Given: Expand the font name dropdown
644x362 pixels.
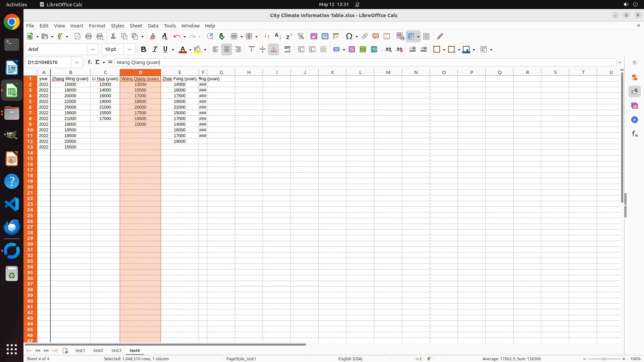Looking at the screenshot, I should (x=93, y=50).
